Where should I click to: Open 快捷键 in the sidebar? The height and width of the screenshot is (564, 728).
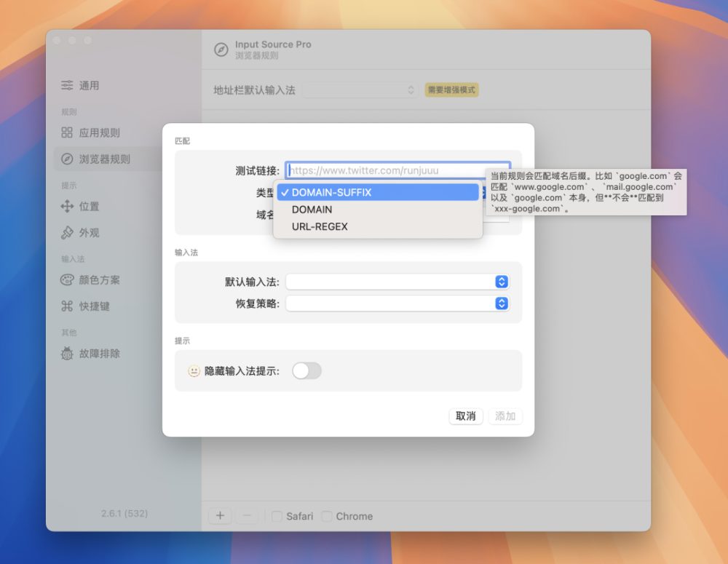[x=94, y=306]
